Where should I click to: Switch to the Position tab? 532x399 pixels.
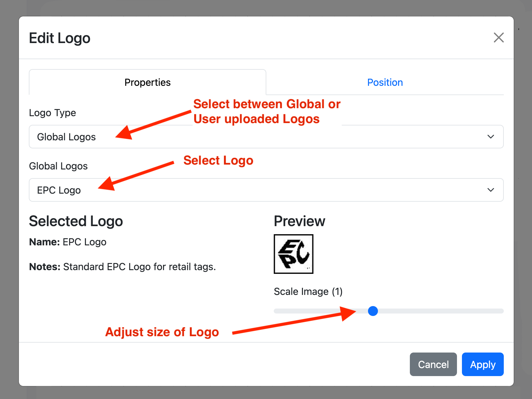[385, 82]
